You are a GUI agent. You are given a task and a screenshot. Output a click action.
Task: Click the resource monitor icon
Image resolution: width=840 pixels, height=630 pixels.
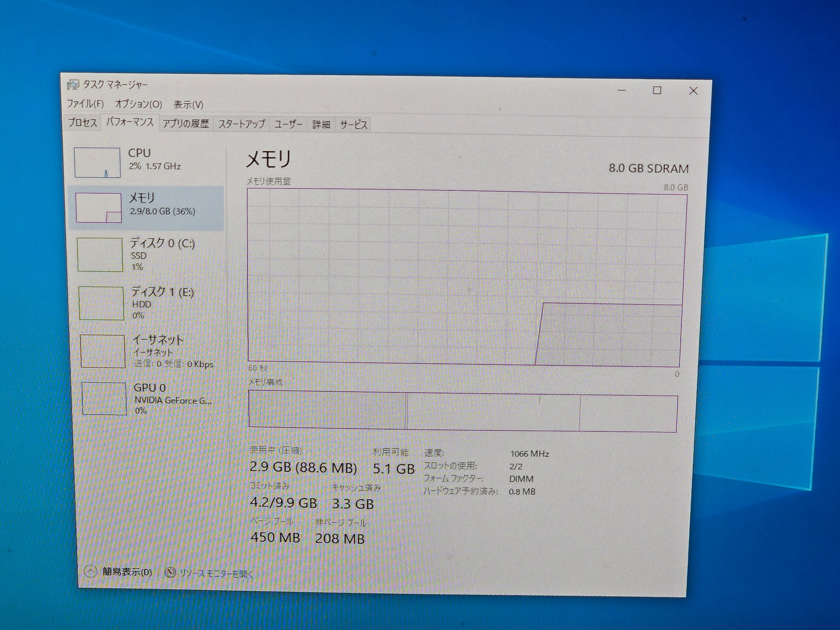tap(171, 572)
